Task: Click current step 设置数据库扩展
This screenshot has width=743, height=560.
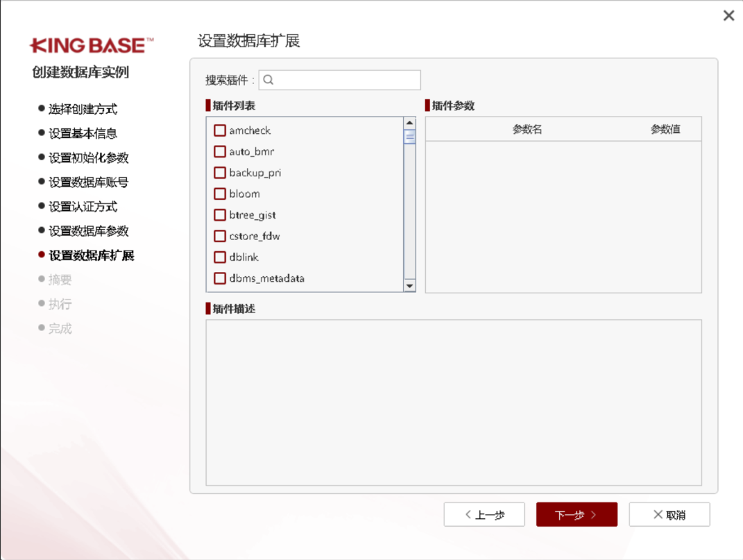Action: [91, 255]
